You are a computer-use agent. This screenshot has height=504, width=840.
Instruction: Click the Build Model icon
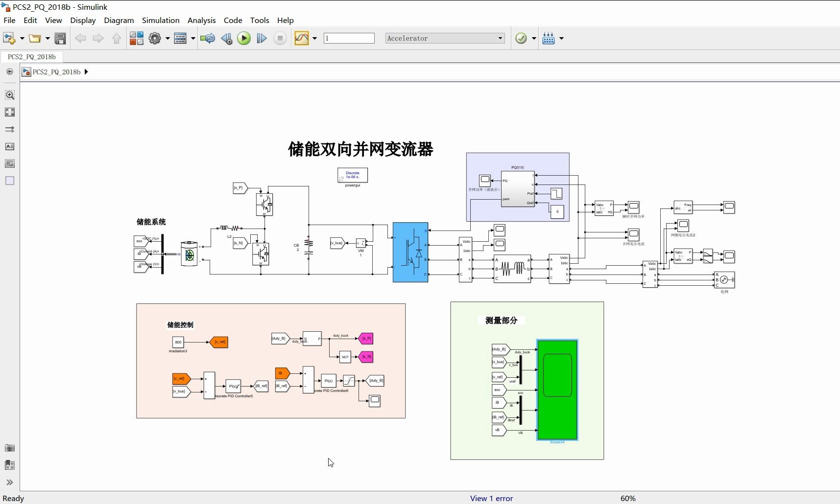click(549, 38)
